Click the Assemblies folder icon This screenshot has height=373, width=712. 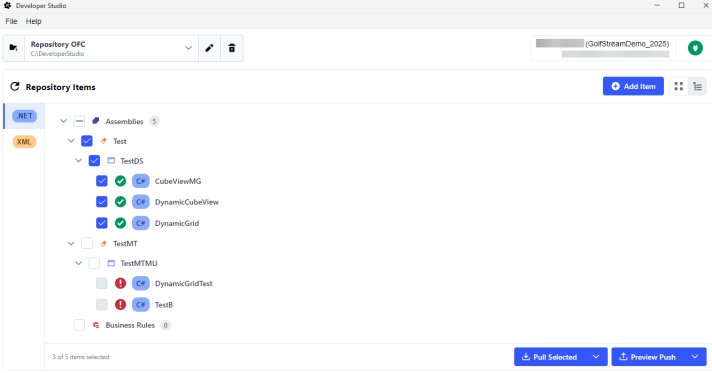coord(95,121)
